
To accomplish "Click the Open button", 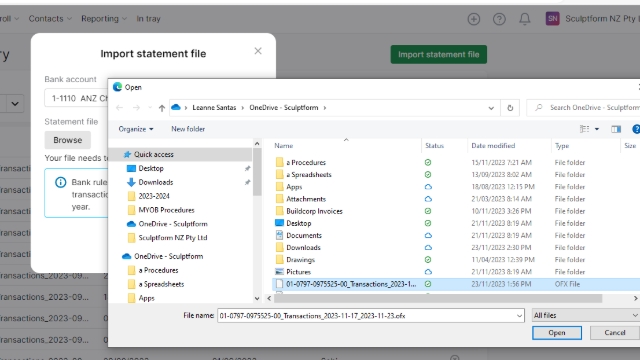I will tap(557, 333).
